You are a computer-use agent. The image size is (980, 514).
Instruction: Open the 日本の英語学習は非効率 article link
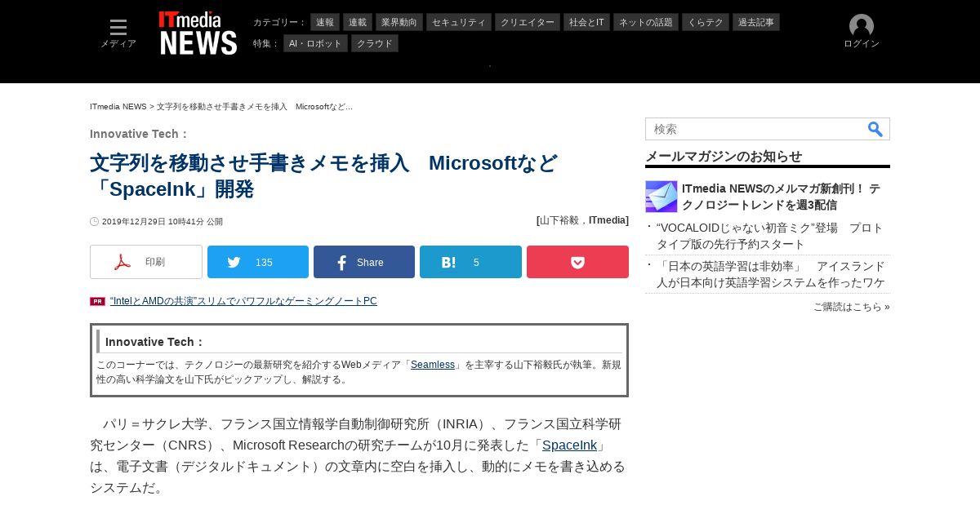[x=771, y=274]
